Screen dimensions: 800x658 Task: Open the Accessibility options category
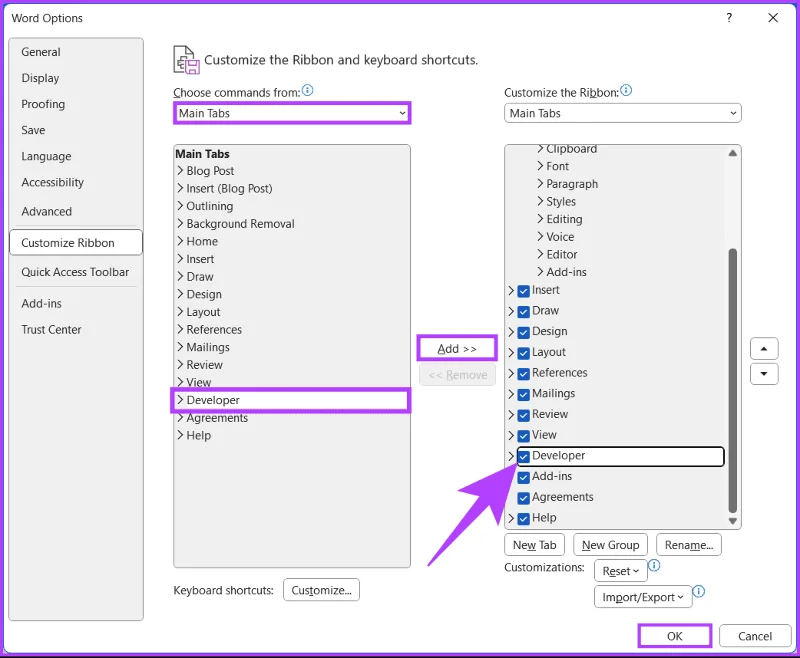click(x=53, y=182)
